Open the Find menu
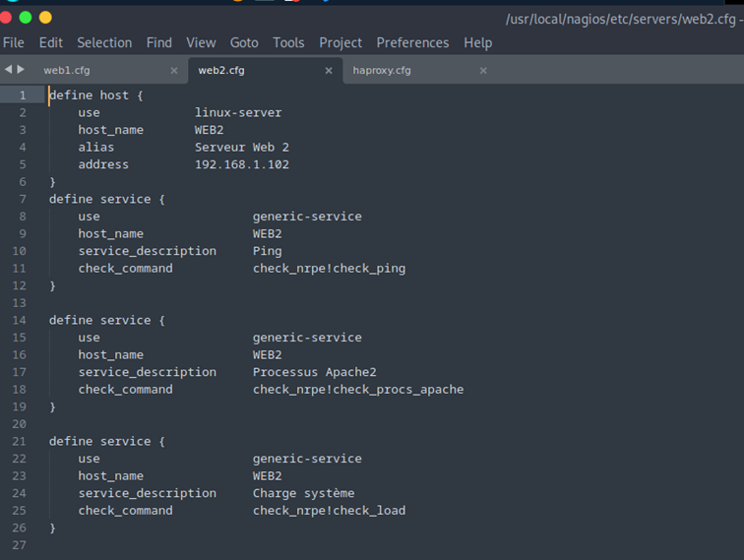Viewport: 744px width, 560px height. tap(159, 42)
